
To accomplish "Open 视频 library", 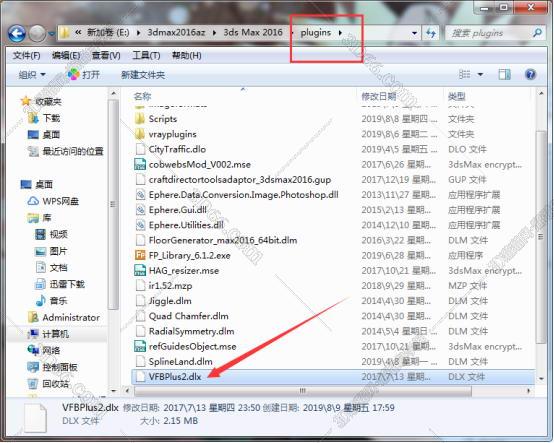I will tap(51, 234).
